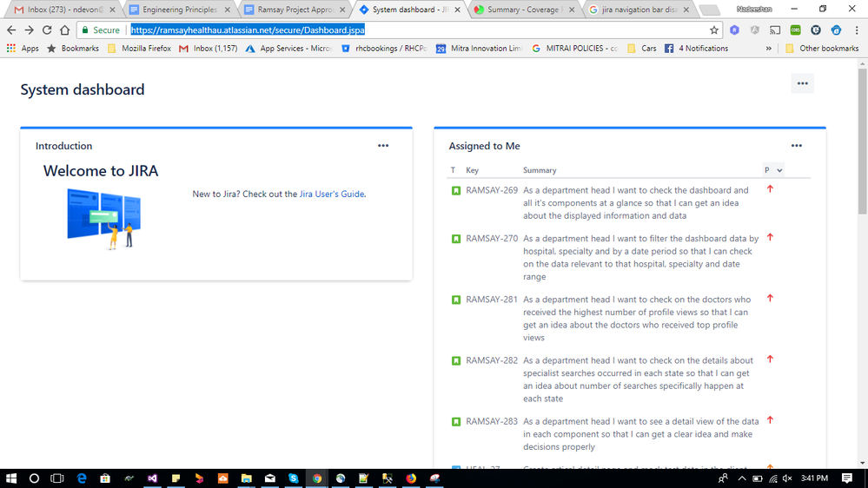Image resolution: width=868 pixels, height=488 pixels.
Task: Open the Jira User's Guide link
Action: [x=332, y=195]
